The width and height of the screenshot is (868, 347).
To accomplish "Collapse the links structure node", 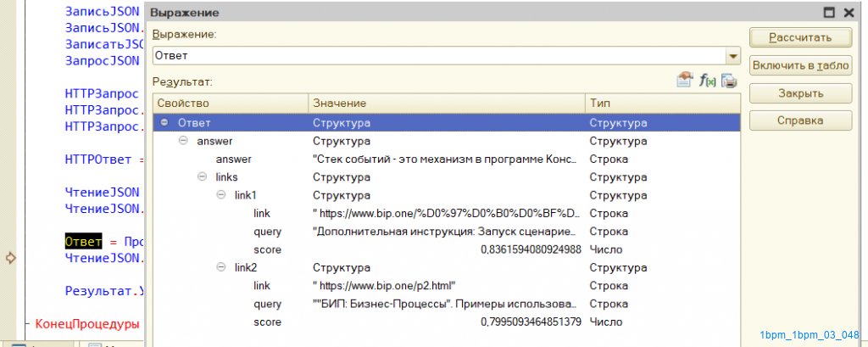I will pos(202,177).
